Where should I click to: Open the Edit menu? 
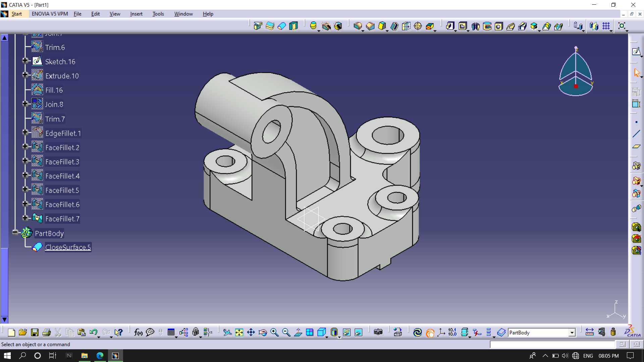pyautogui.click(x=96, y=14)
